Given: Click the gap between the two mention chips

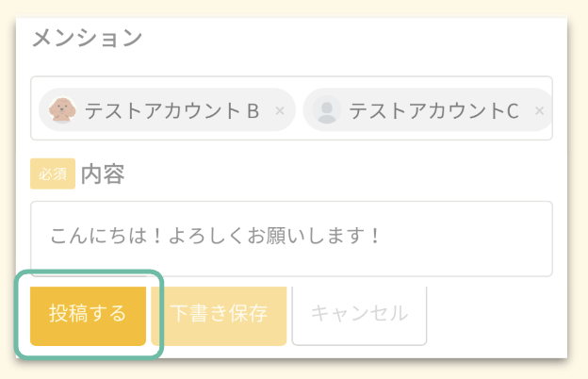Looking at the screenshot, I should coord(300,111).
